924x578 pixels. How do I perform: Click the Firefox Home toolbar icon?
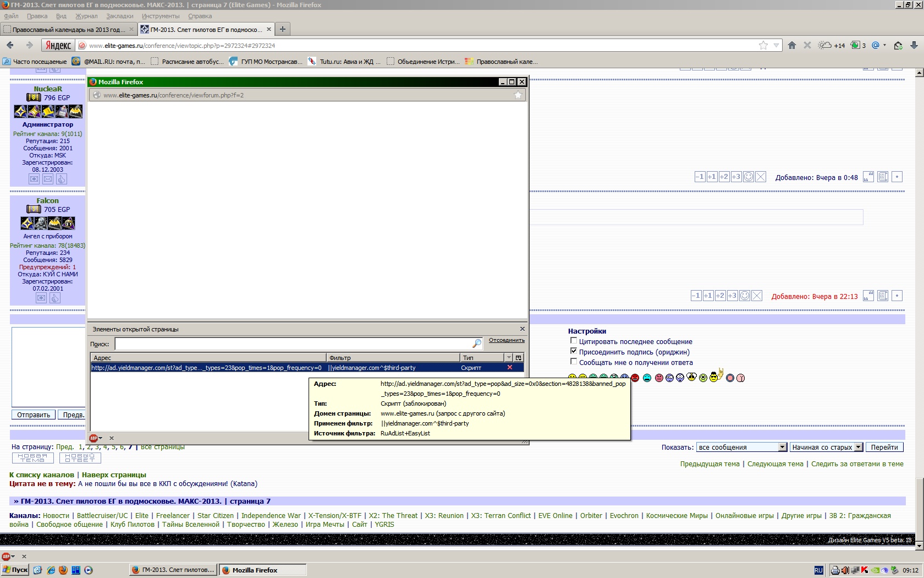point(792,46)
